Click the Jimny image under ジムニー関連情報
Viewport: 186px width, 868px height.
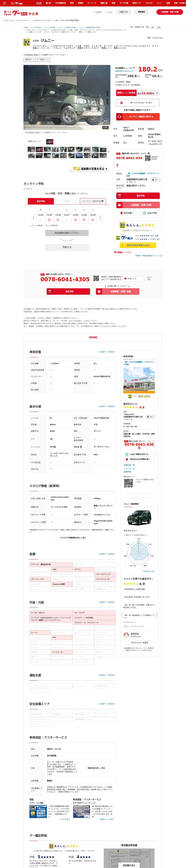tap(139, 518)
